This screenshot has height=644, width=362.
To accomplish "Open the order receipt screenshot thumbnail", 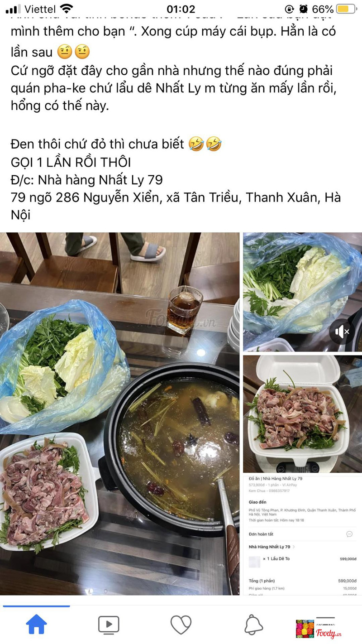I will click(x=302, y=535).
